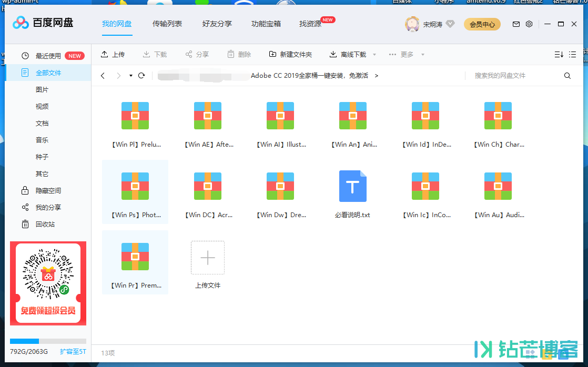Open navigation history dropdown triangle
Screen dimensions: 588x367
pyautogui.click(x=131, y=76)
